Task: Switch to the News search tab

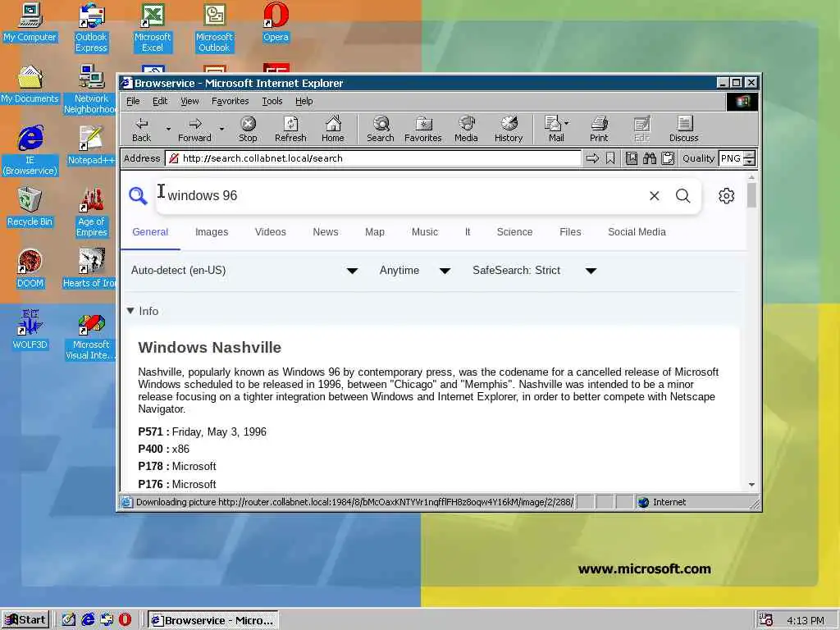Action: pyautogui.click(x=325, y=232)
